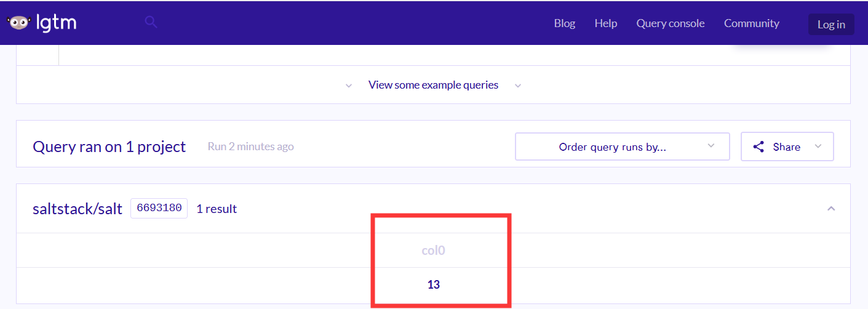Image resolution: width=868 pixels, height=309 pixels.
Task: Click the Run 2 minutes ago text
Action: tap(250, 146)
